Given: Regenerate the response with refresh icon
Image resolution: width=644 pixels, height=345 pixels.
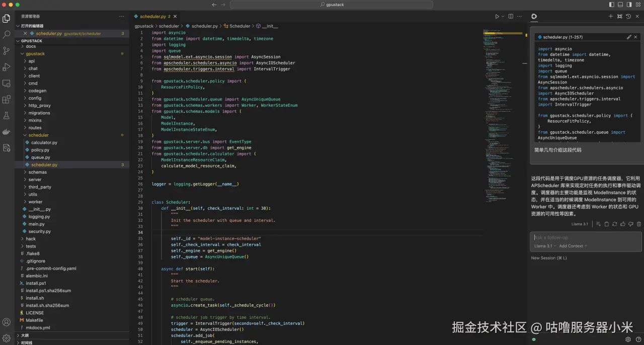Looking at the screenshot, I should (615, 224).
